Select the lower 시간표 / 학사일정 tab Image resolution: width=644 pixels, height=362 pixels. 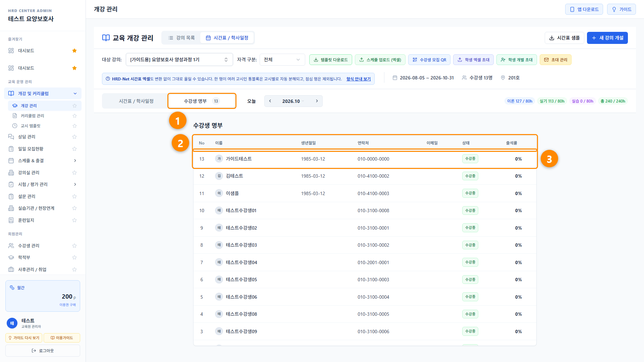pos(136,101)
